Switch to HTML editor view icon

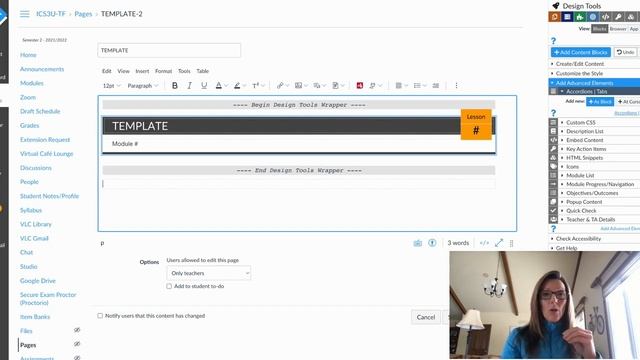point(484,243)
